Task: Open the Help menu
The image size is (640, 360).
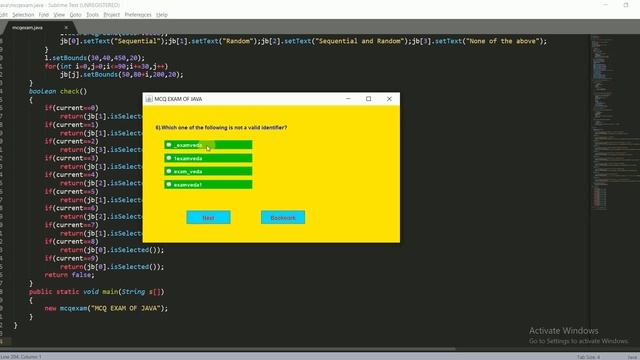Action: 162,15
